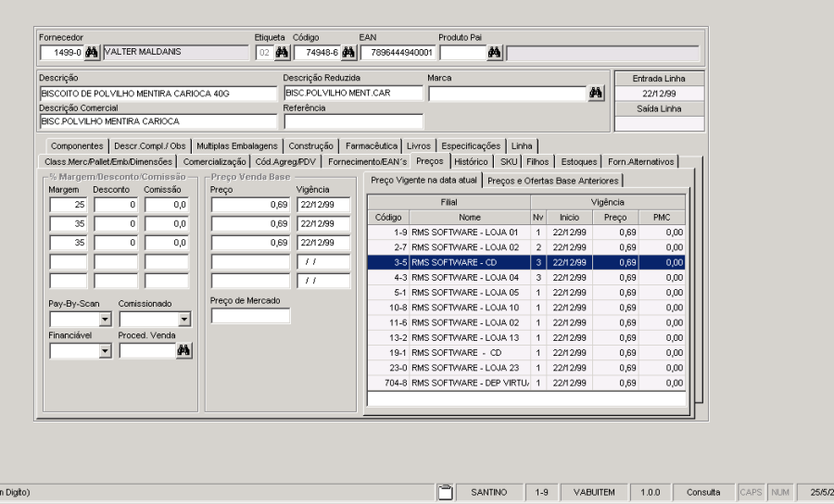This screenshot has height=504, width=834.
Task: Open Livros tab
Action: tap(419, 146)
